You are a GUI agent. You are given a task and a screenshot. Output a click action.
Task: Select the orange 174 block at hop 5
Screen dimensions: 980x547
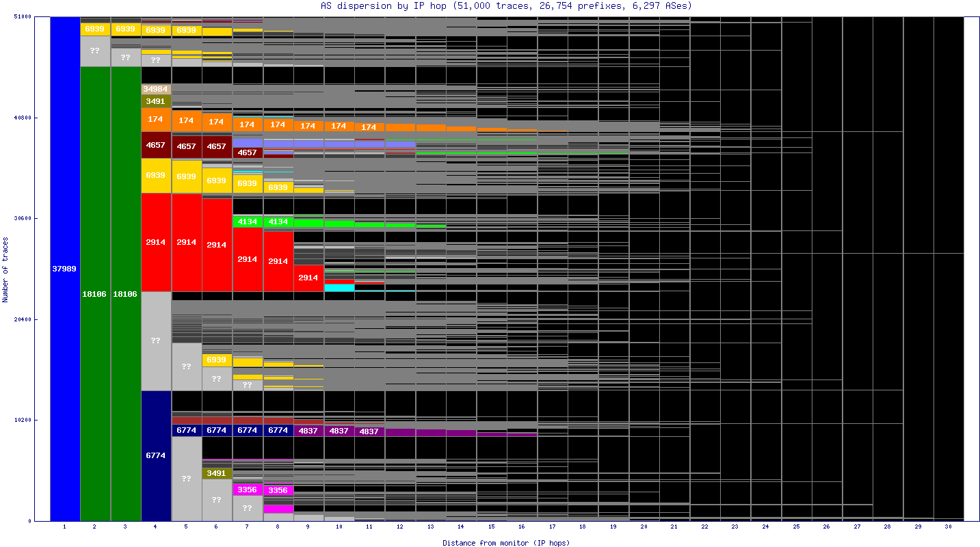[187, 120]
